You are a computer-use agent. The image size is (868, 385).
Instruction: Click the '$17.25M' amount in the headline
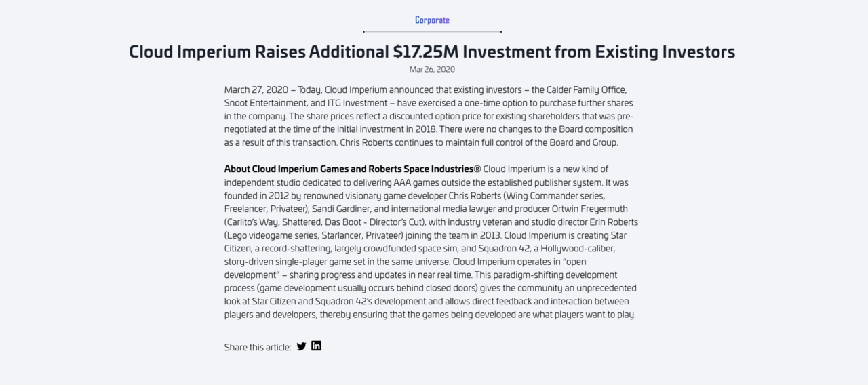(425, 52)
